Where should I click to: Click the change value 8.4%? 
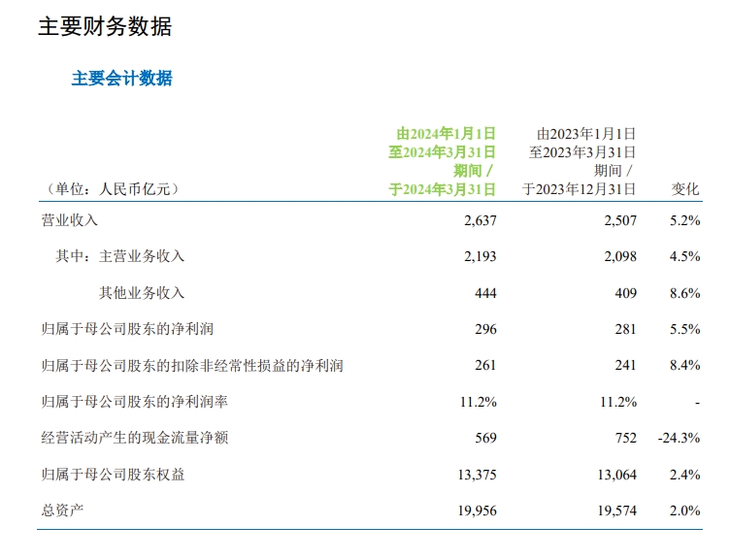[685, 365]
